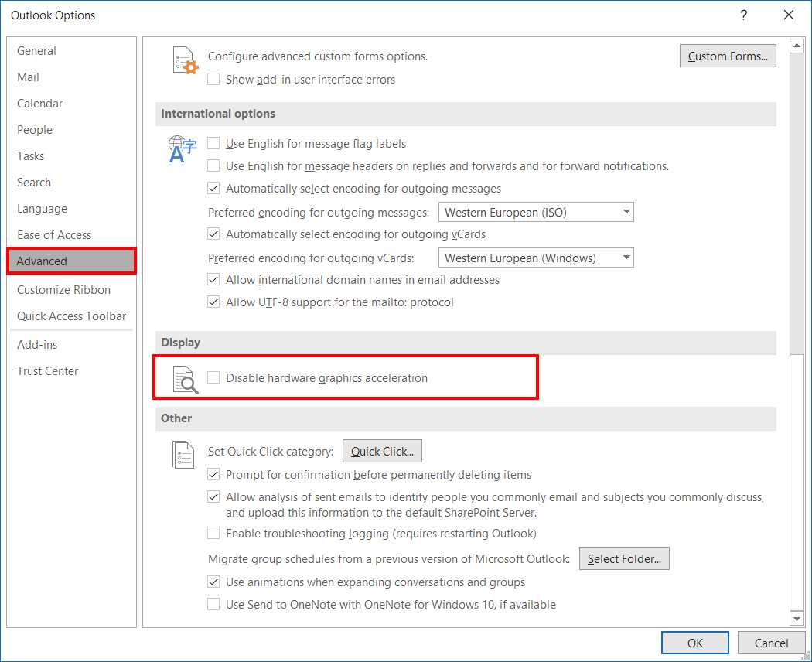Open the Trust Center section
812x662 pixels.
coord(47,370)
